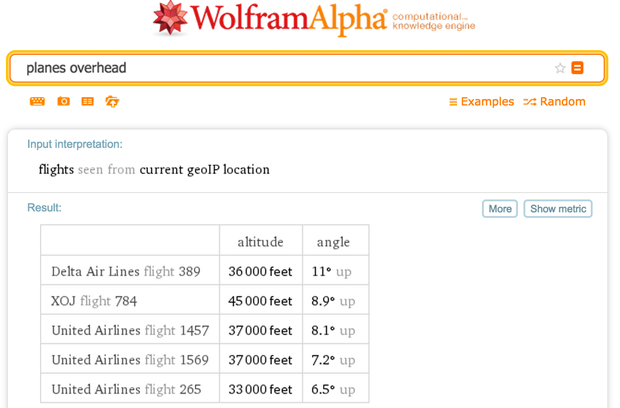Click the '8.9° up' angle cell
Image resolution: width=620 pixels, height=408 pixels.
pos(335,300)
